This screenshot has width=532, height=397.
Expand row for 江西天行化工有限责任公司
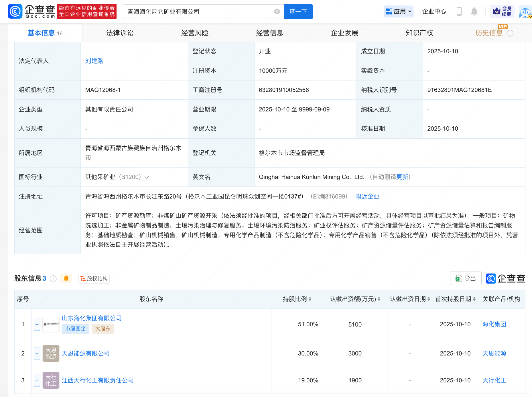click(x=37, y=380)
